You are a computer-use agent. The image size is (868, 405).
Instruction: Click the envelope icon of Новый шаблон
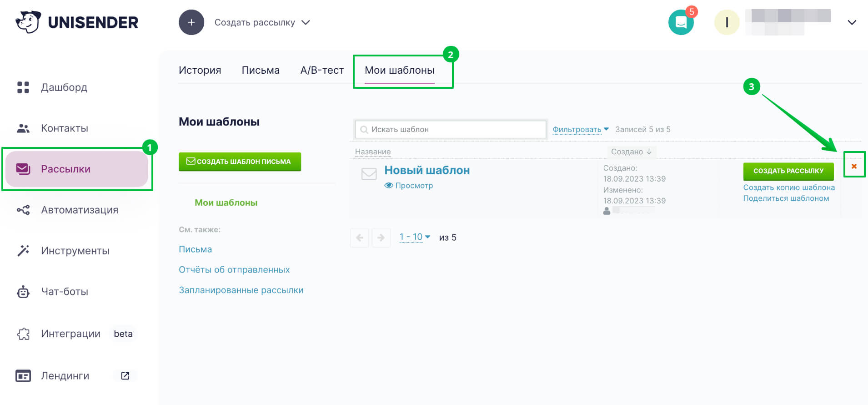tap(369, 174)
